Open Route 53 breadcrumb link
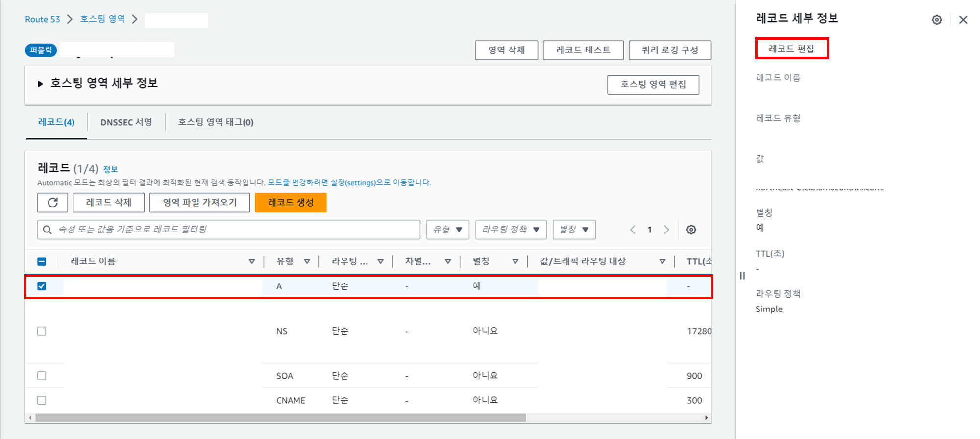 pyautogui.click(x=43, y=19)
